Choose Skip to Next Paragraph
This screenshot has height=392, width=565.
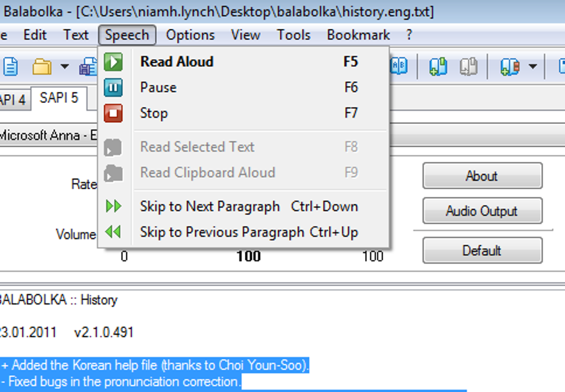coord(244,207)
